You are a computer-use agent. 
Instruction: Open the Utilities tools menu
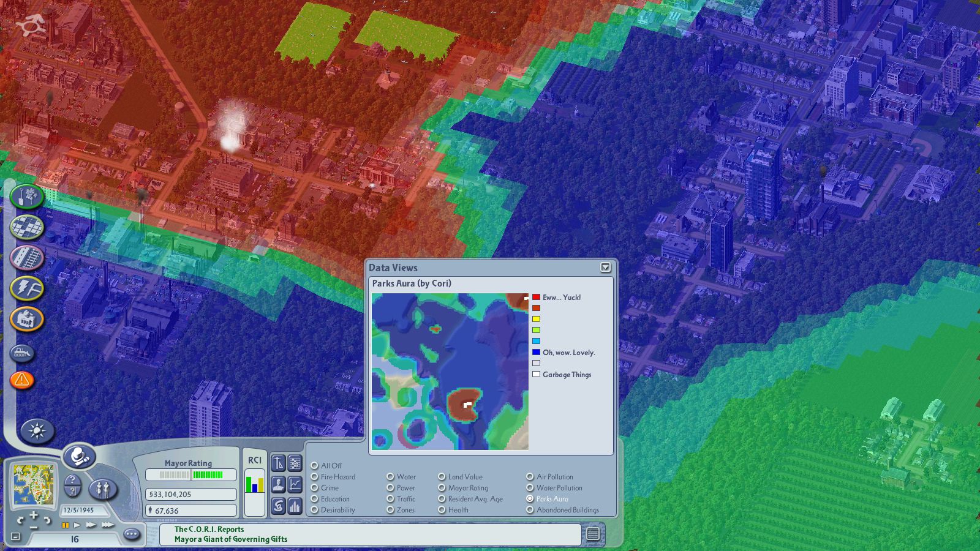tap(27, 288)
